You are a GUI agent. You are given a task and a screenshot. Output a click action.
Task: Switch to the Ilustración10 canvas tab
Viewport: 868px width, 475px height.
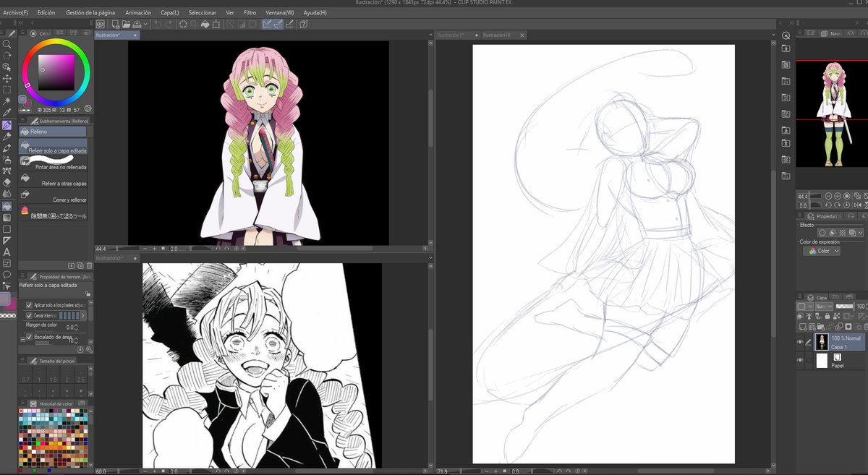[x=497, y=35]
